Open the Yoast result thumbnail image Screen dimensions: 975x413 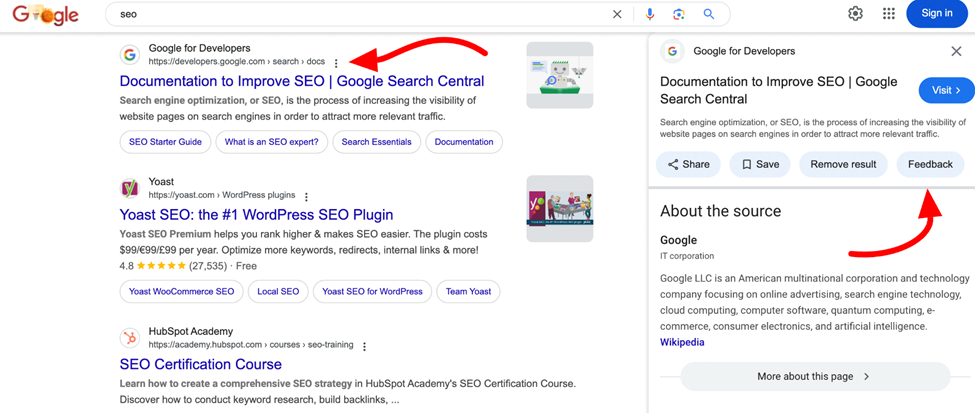pyautogui.click(x=560, y=209)
